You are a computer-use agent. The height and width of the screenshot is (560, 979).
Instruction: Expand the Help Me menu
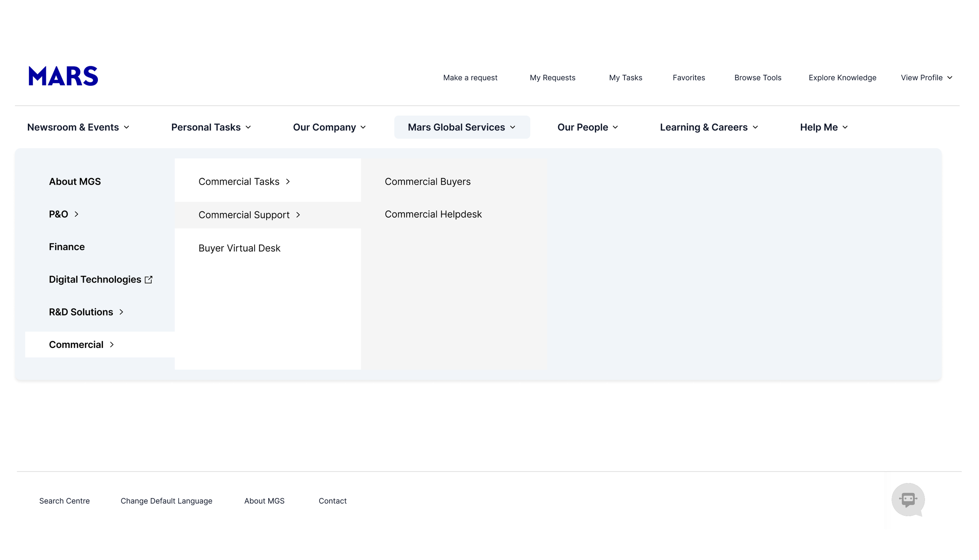tap(824, 127)
